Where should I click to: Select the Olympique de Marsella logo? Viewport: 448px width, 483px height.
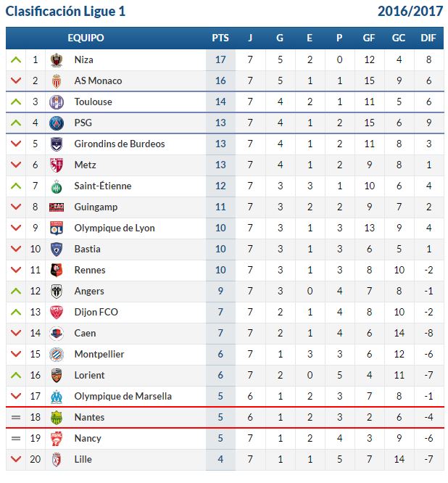point(57,397)
